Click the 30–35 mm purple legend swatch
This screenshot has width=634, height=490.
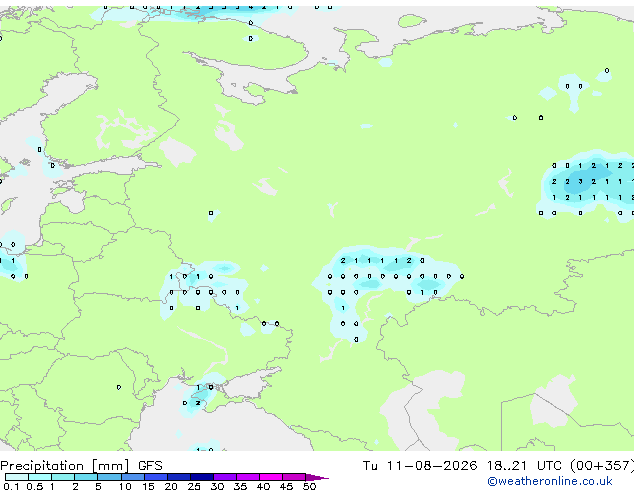pyautogui.click(x=224, y=477)
